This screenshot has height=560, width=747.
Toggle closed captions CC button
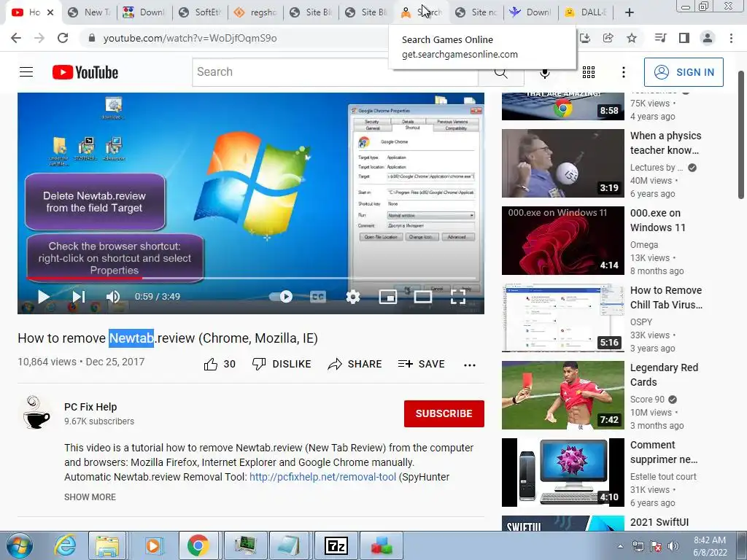[x=318, y=297]
